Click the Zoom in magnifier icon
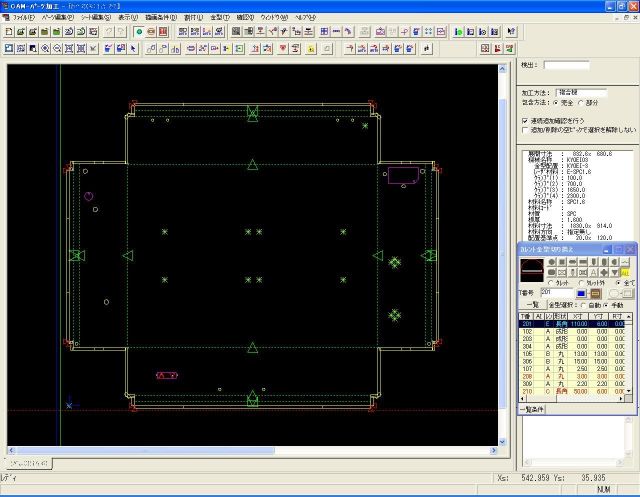The width and height of the screenshot is (640, 497). (45, 49)
